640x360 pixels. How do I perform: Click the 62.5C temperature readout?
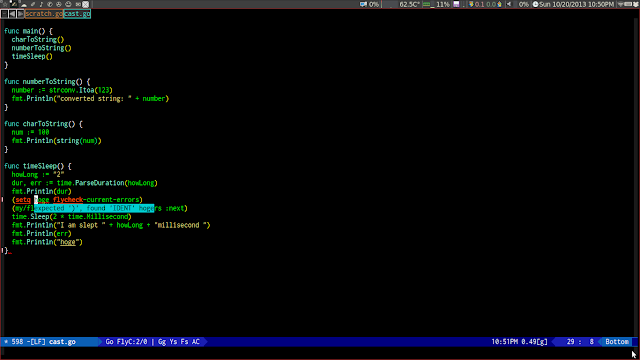pyautogui.click(x=409, y=4)
